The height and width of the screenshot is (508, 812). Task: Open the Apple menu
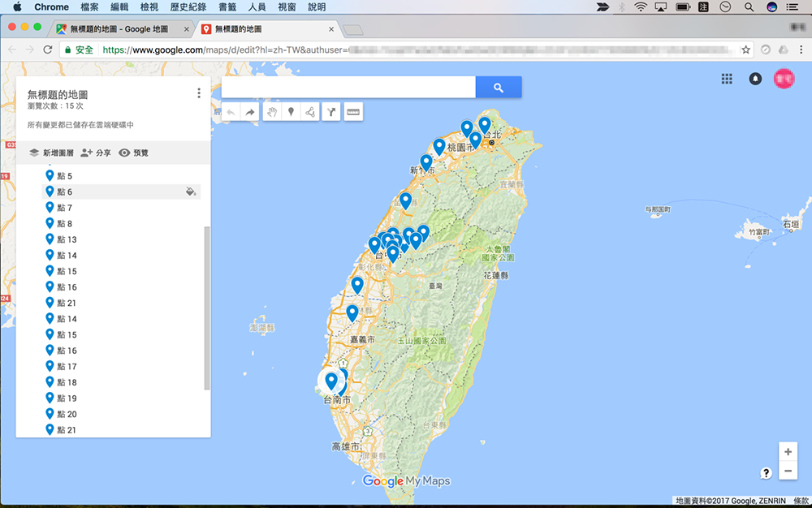[17, 6]
